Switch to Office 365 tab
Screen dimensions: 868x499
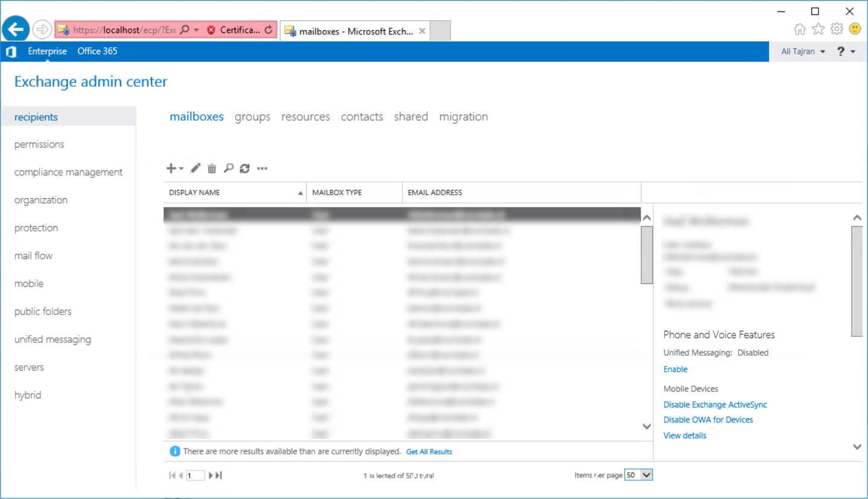tap(97, 51)
